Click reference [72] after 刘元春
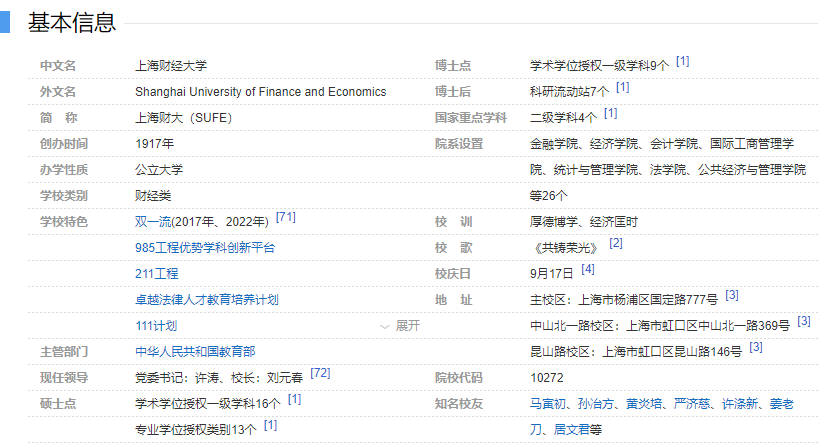The height and width of the screenshot is (448, 830). click(x=320, y=373)
